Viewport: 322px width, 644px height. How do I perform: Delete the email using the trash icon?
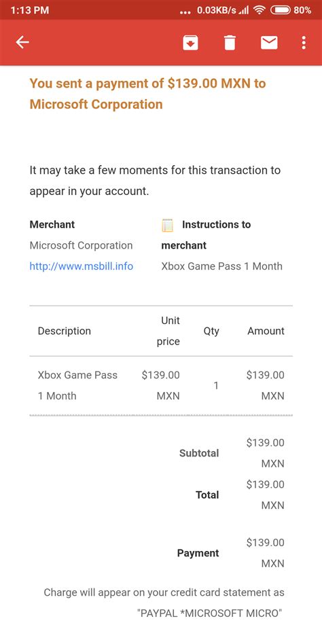pos(230,43)
